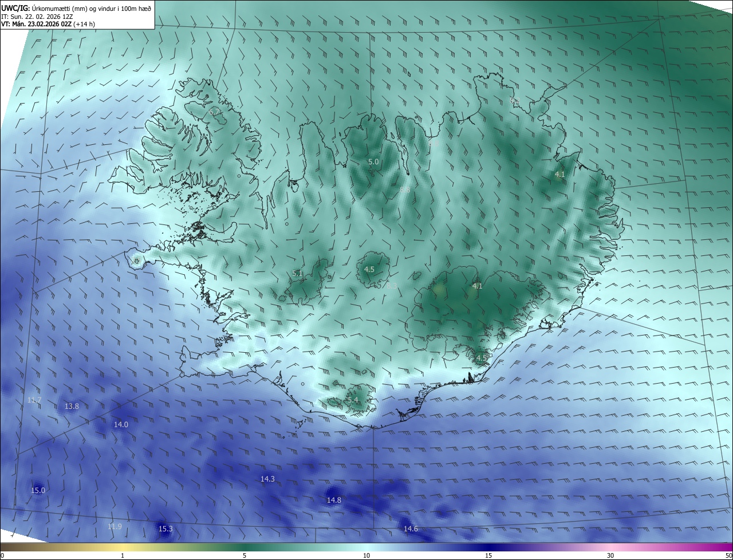This screenshot has width=733, height=560.
Task: Click the 14.8 value label
Action: pos(334,500)
